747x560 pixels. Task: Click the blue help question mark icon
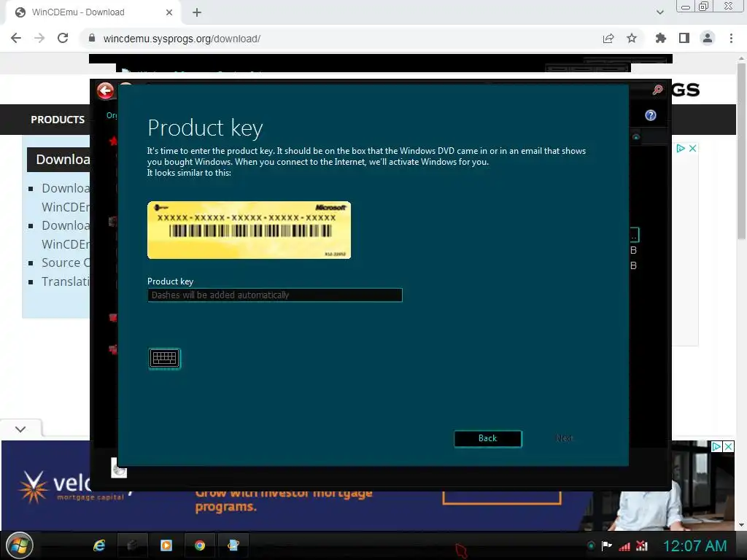pyautogui.click(x=650, y=115)
